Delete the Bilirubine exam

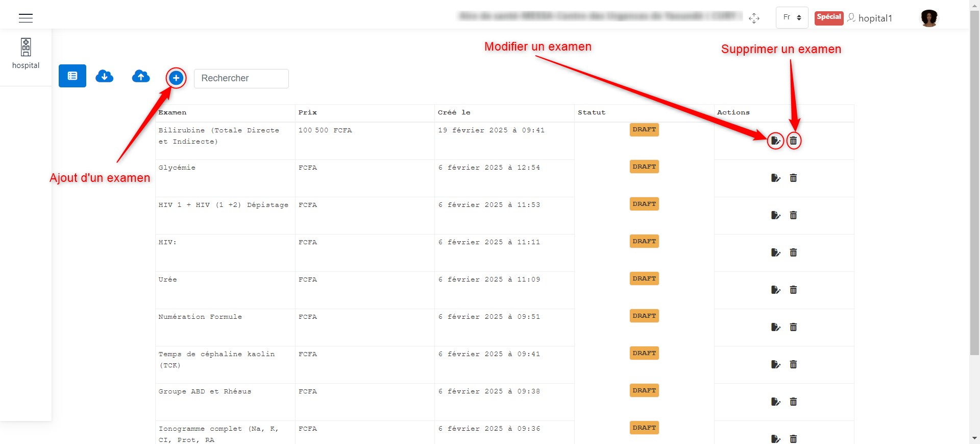click(793, 141)
